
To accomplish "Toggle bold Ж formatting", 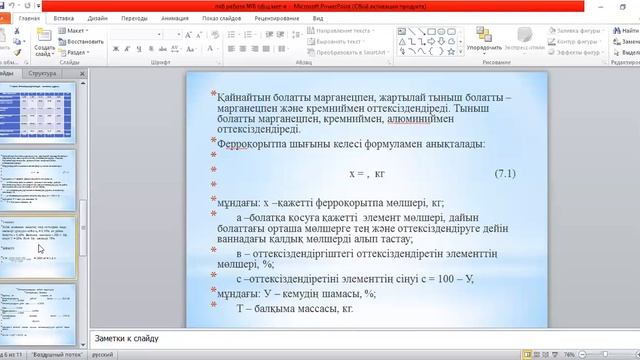I will point(116,49).
